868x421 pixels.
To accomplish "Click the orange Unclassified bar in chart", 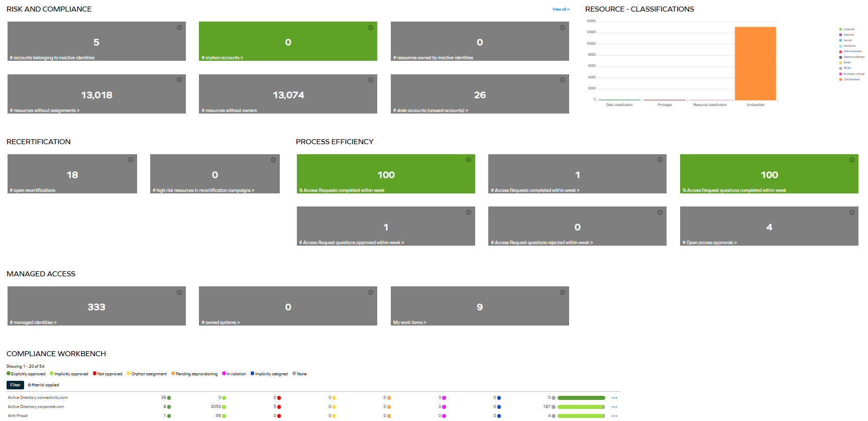I will pos(755,63).
